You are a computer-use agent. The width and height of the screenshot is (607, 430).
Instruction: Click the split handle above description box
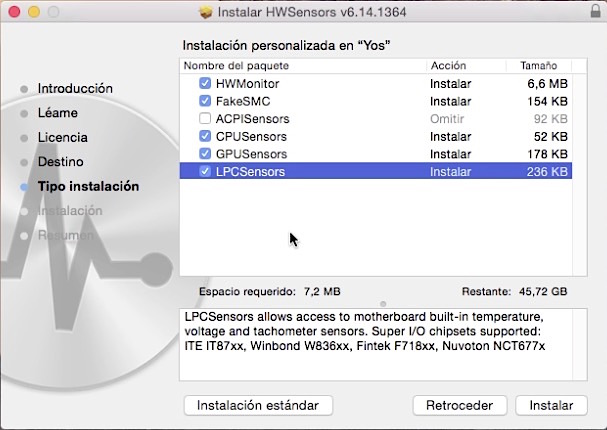click(x=383, y=304)
